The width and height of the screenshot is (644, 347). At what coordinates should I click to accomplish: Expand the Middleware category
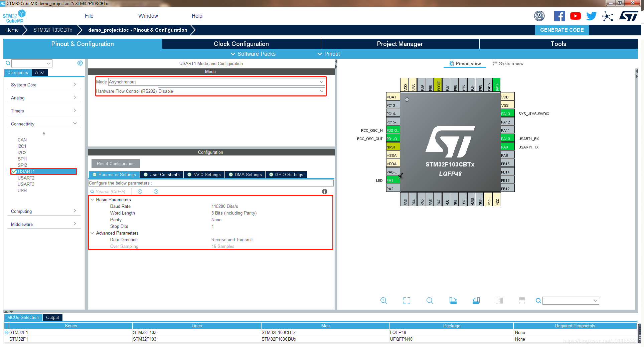point(43,224)
